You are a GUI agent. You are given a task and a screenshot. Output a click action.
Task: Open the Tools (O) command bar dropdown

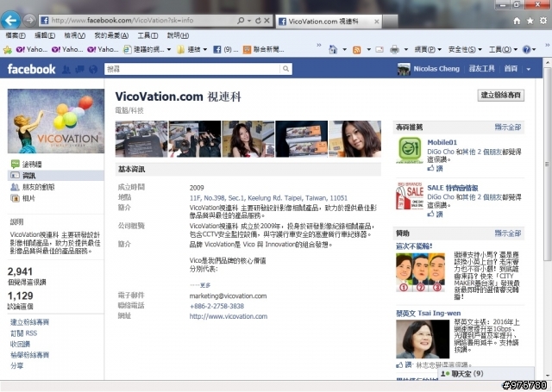tap(503, 50)
